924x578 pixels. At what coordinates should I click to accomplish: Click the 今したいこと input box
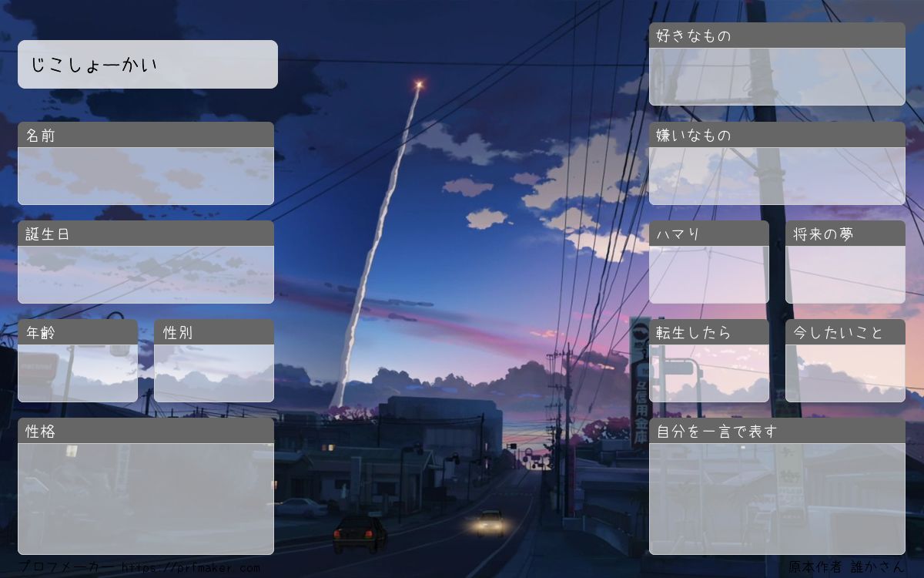[845, 373]
